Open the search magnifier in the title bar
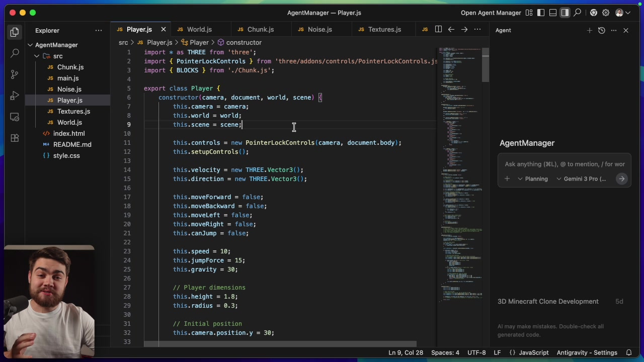This screenshot has width=644, height=362. coord(577,13)
